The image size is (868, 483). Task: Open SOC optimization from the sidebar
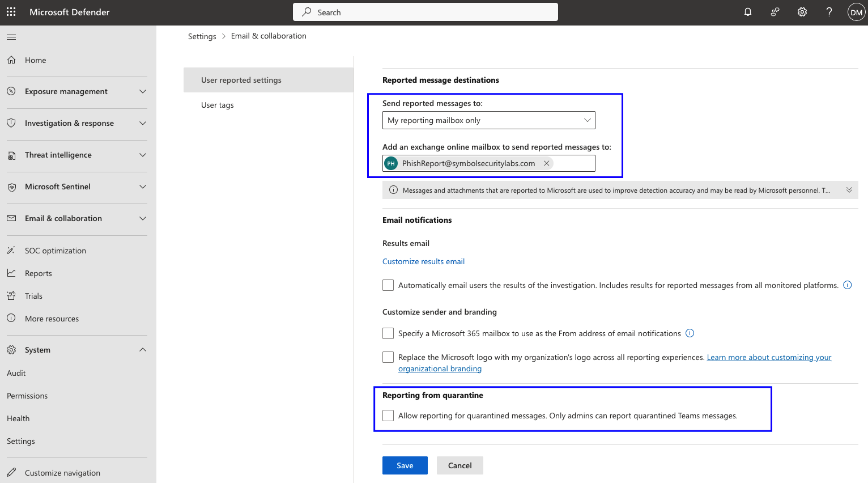(x=55, y=250)
